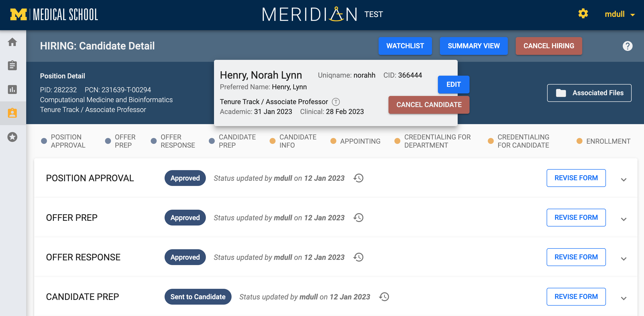The image size is (644, 316).
Task: Open the star watchlist sidebar icon
Action: tap(12, 137)
